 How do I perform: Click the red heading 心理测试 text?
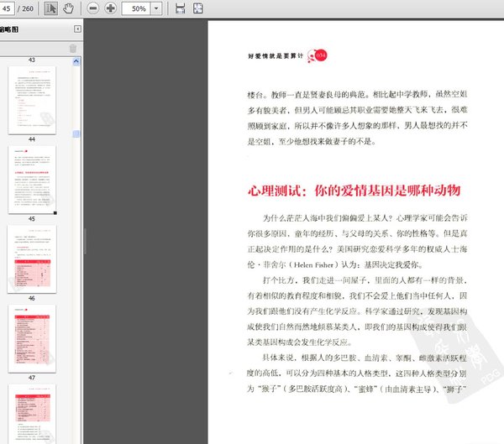tap(275, 191)
